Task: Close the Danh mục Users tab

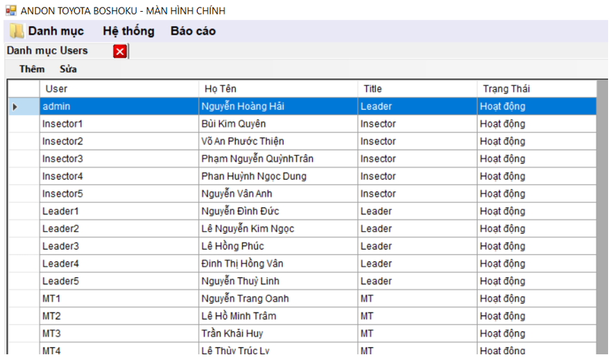Action: (120, 51)
